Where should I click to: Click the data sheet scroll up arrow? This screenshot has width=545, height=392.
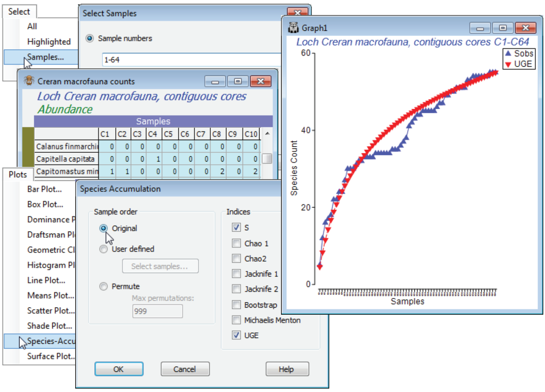(267, 133)
